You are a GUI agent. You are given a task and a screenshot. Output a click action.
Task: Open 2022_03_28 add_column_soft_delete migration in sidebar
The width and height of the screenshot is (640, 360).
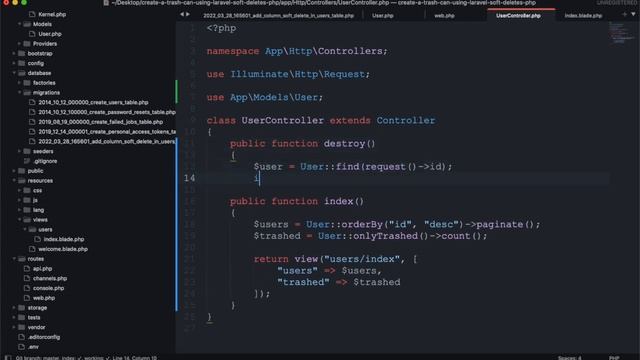(x=107, y=142)
